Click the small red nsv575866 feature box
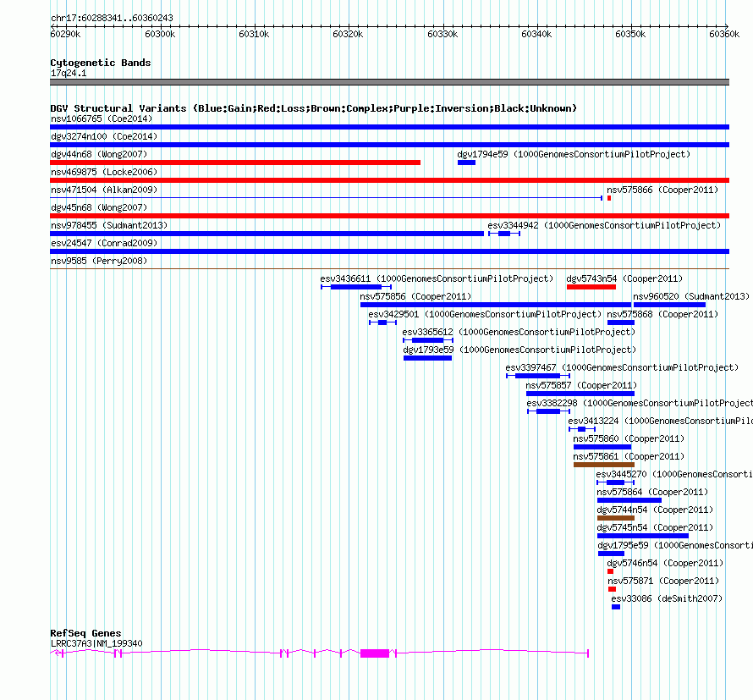This screenshot has height=700, width=753. click(x=609, y=198)
